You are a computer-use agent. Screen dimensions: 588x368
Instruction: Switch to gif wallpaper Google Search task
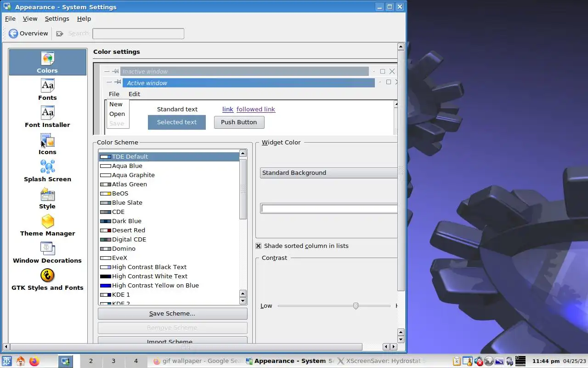tap(198, 361)
